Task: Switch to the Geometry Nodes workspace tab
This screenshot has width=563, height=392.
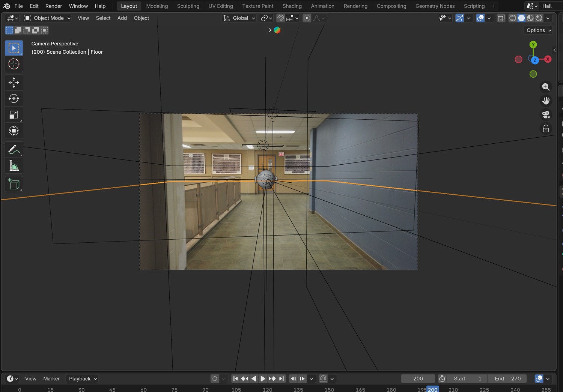Action: click(x=435, y=6)
